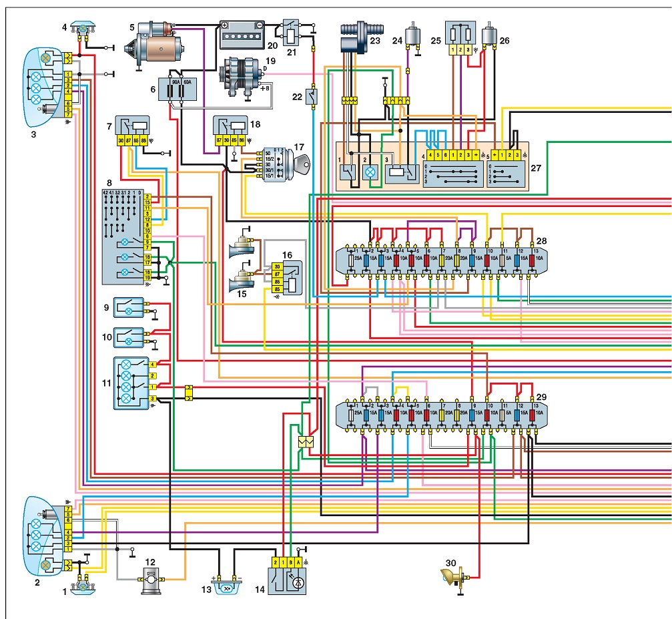Viewport: 672px width, 619px height.
Task: Click the 90A/60A power fuse box numbered 6
Action: click(x=177, y=89)
